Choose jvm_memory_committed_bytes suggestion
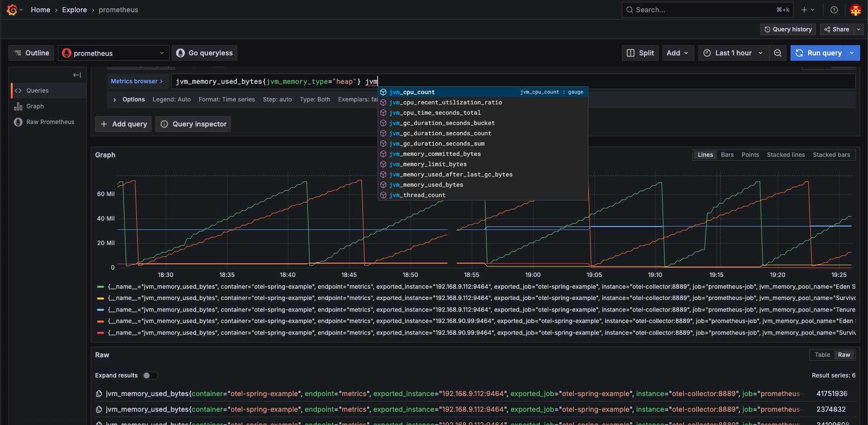The image size is (868, 425). 483,154
